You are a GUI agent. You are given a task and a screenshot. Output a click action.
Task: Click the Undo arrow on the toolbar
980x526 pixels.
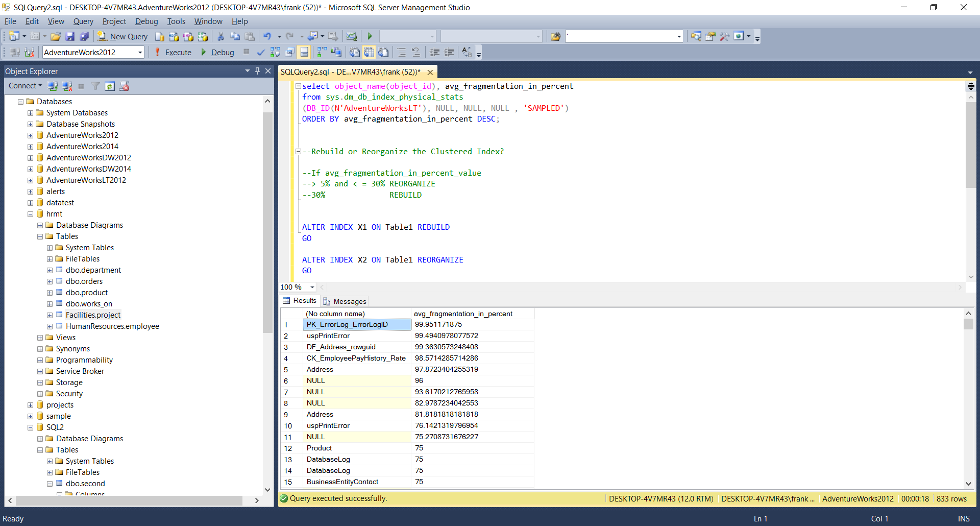[268, 36]
